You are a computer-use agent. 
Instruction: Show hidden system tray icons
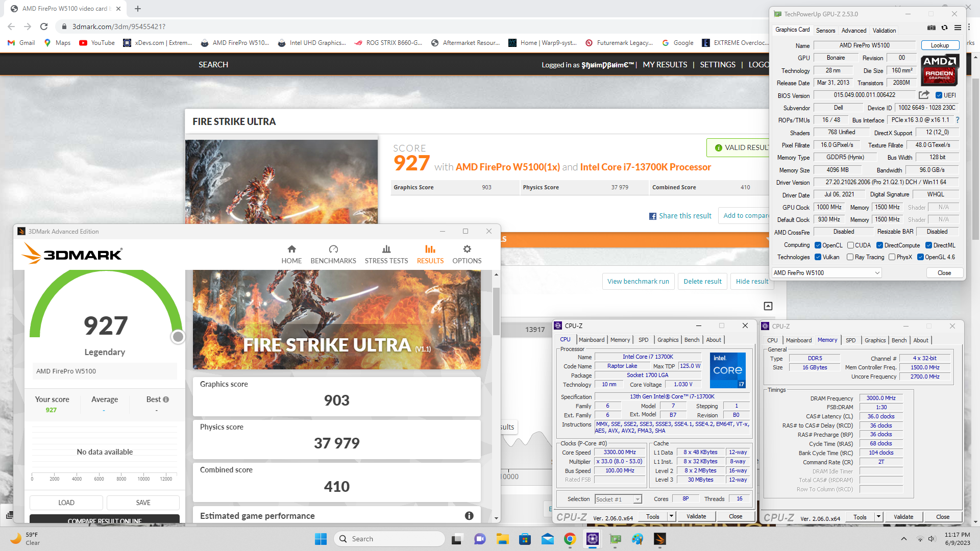(x=904, y=539)
